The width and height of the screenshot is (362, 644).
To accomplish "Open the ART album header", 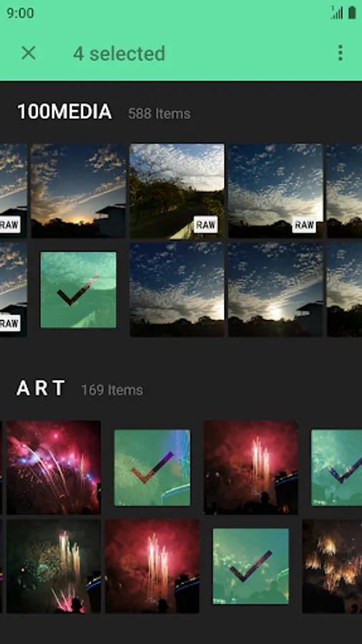I will click(x=41, y=388).
